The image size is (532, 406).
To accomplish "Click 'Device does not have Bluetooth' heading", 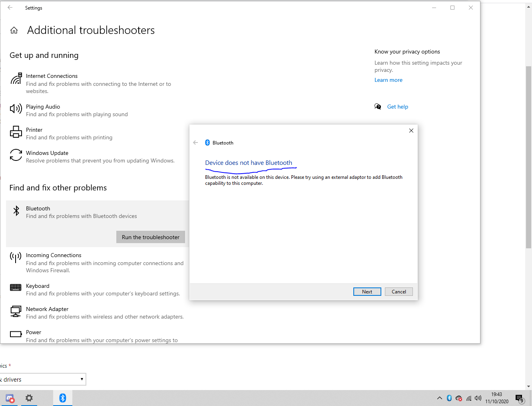I will coord(249,163).
